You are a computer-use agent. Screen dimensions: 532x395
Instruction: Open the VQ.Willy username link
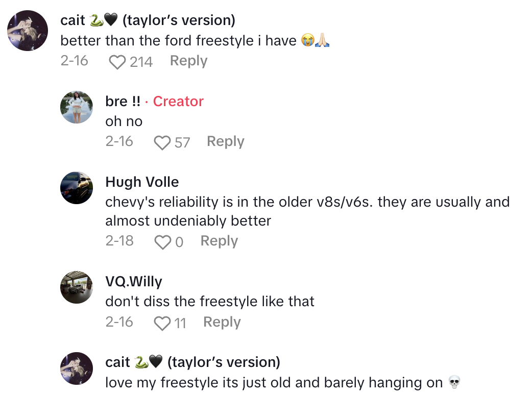pos(134,282)
